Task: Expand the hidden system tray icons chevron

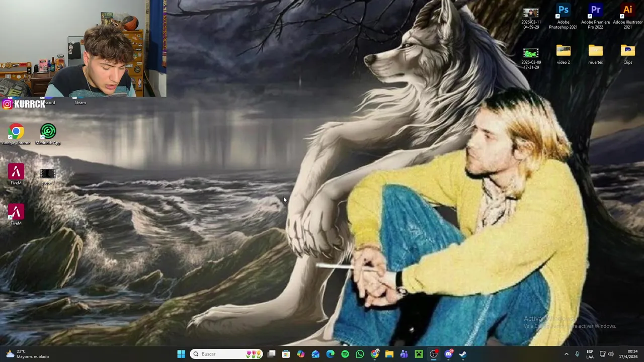Action: click(566, 354)
